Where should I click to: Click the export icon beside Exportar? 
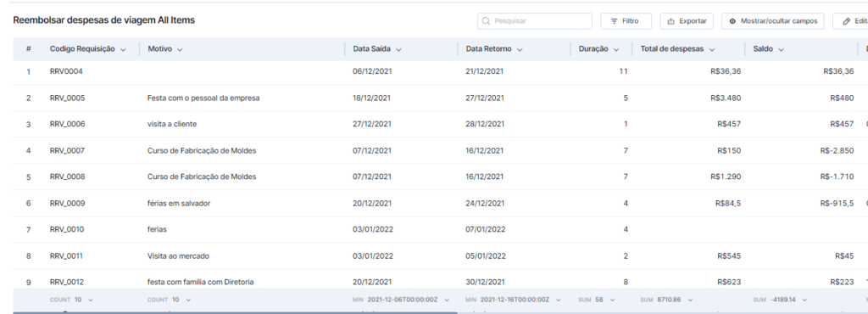[x=670, y=21]
